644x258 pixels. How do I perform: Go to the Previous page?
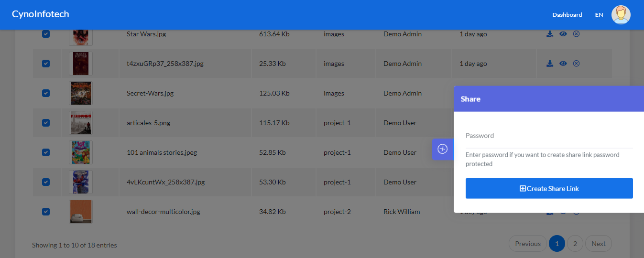[528, 244]
